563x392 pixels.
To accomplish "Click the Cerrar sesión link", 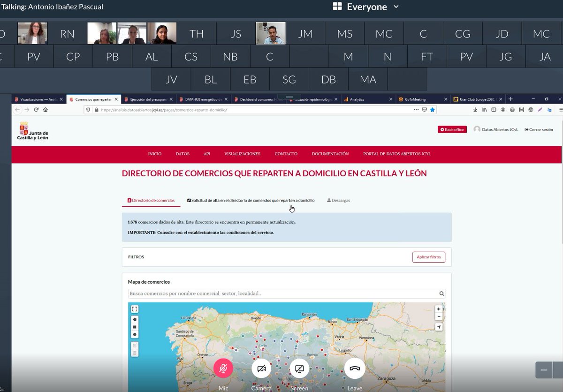I will pos(539,129).
